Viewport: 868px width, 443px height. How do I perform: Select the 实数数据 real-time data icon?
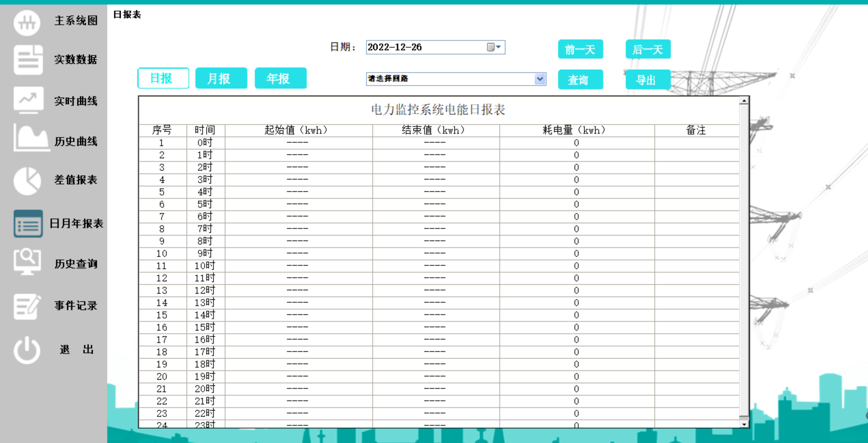pyautogui.click(x=27, y=60)
